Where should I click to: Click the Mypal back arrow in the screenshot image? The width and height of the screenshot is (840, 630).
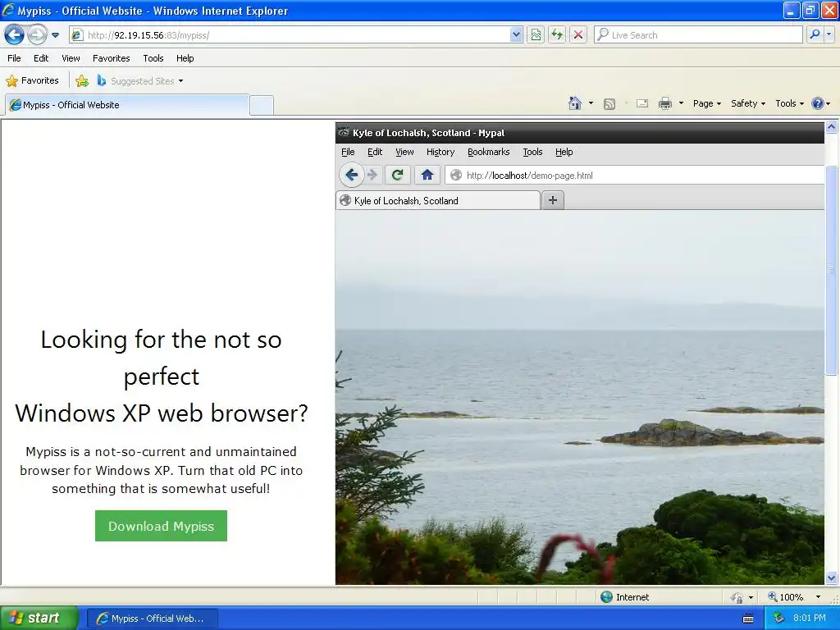pyautogui.click(x=351, y=175)
